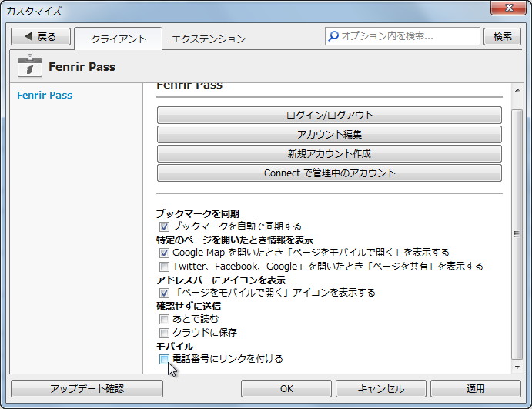Screen dimensions: 532x409
Task: Check the クラウドに保存 checkbox
Action: [x=164, y=333]
